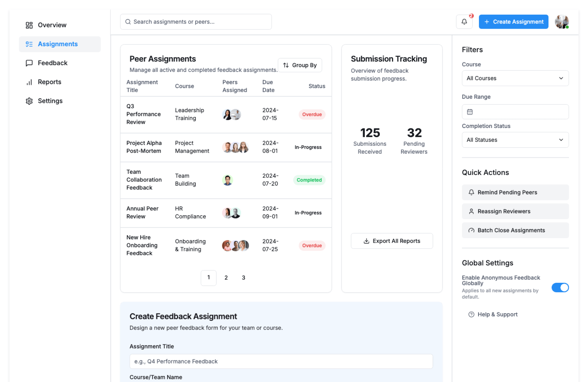Click peer avatars for Project Alpha Post-Mortem
The height and width of the screenshot is (382, 588).
coord(235,147)
